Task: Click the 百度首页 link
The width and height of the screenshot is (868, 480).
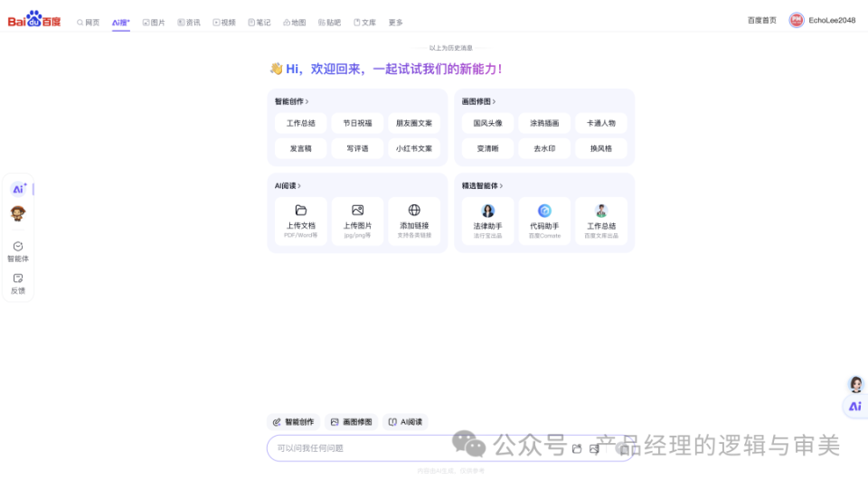Action: point(761,21)
